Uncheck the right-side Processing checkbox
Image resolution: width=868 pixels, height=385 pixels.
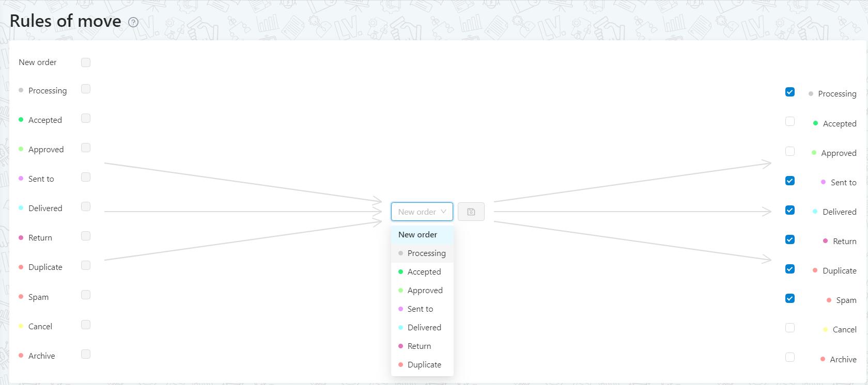790,92
